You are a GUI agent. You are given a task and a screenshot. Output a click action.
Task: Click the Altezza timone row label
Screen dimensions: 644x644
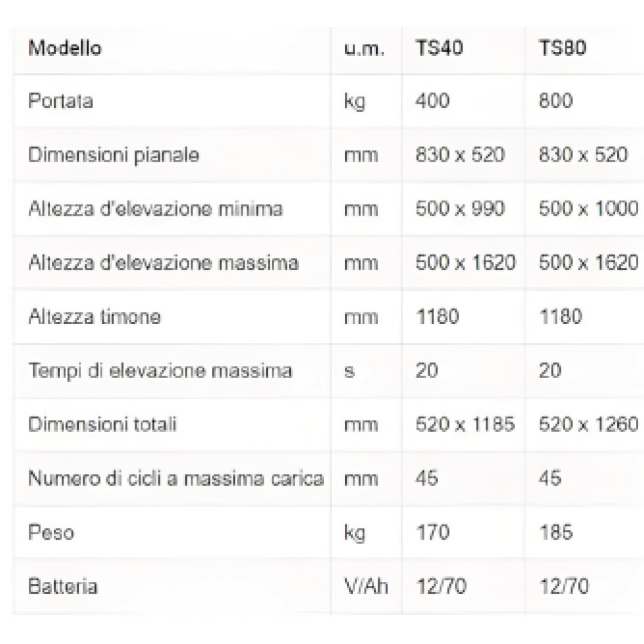95,317
